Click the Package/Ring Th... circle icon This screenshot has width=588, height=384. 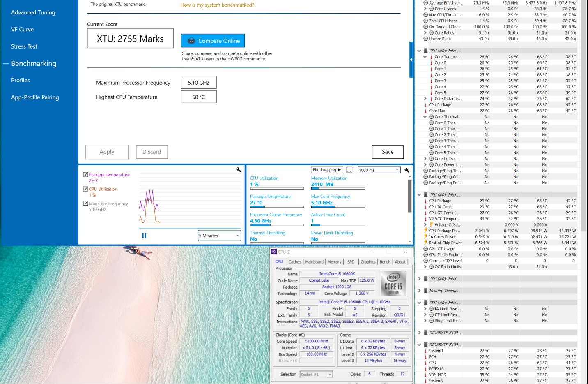click(x=426, y=171)
